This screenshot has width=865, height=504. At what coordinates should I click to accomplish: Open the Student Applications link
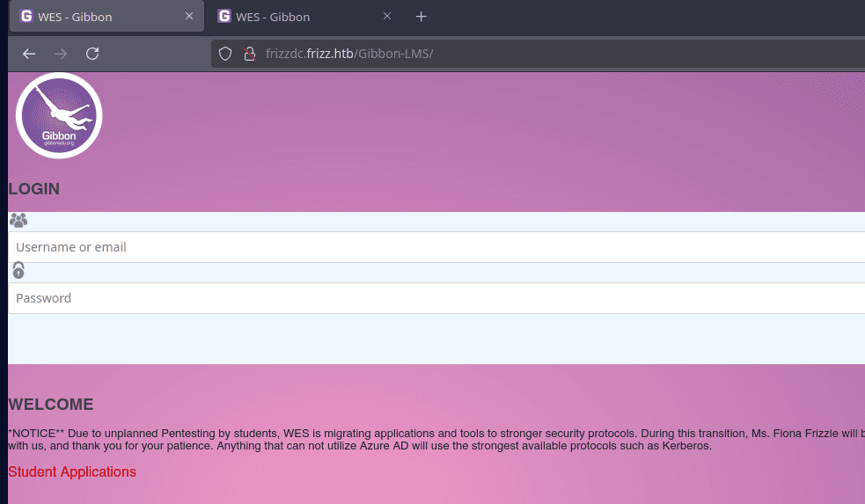click(72, 472)
